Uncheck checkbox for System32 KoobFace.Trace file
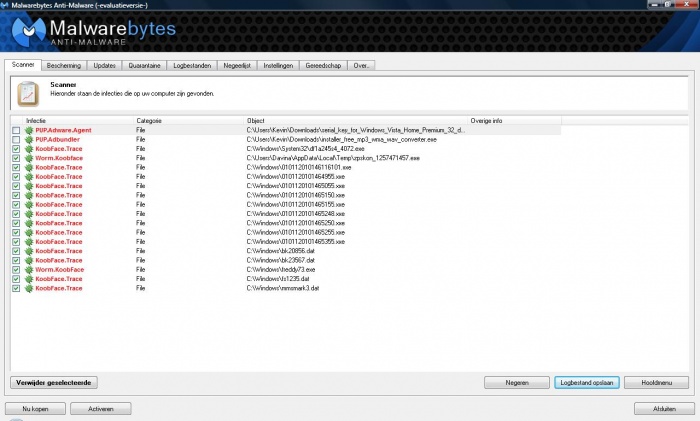The width and height of the screenshot is (700, 421). click(16, 149)
